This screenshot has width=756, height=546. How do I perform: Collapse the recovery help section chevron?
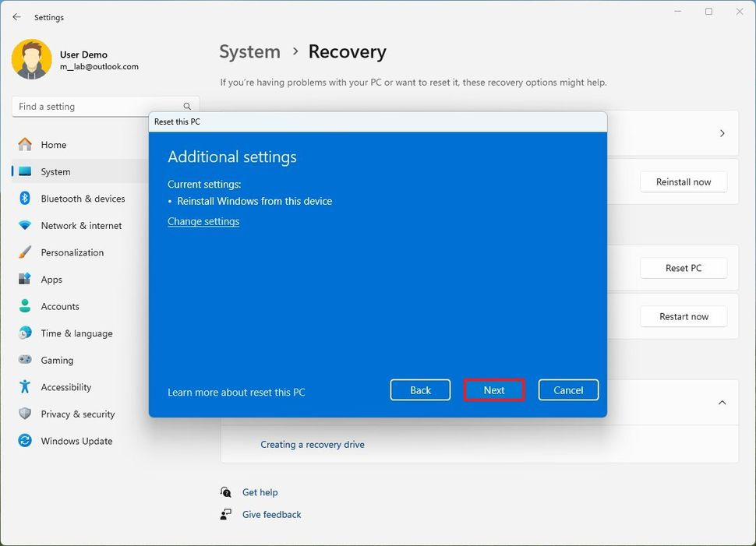[722, 403]
